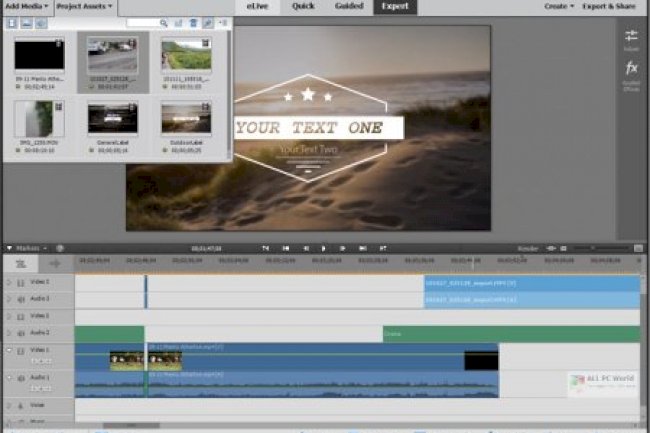Switch to the Guided tab

(351, 6)
